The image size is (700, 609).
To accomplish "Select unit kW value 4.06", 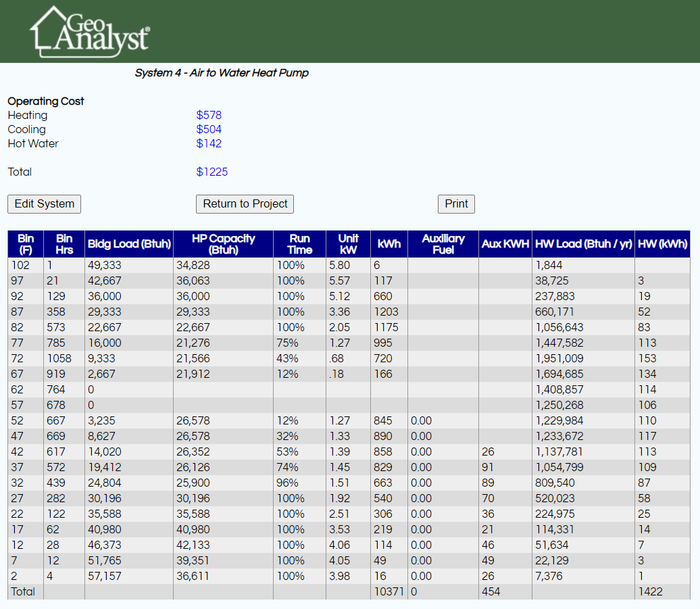I will pyautogui.click(x=339, y=545).
